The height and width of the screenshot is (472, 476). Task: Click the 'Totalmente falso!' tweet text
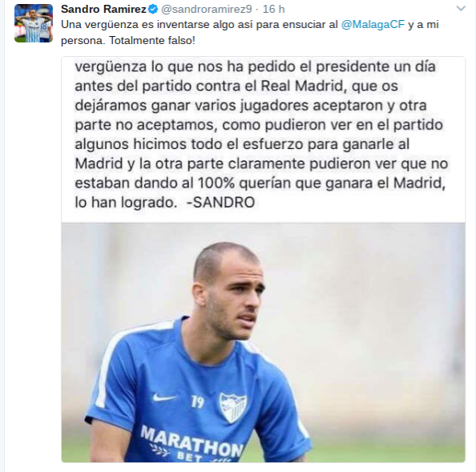tap(152, 40)
